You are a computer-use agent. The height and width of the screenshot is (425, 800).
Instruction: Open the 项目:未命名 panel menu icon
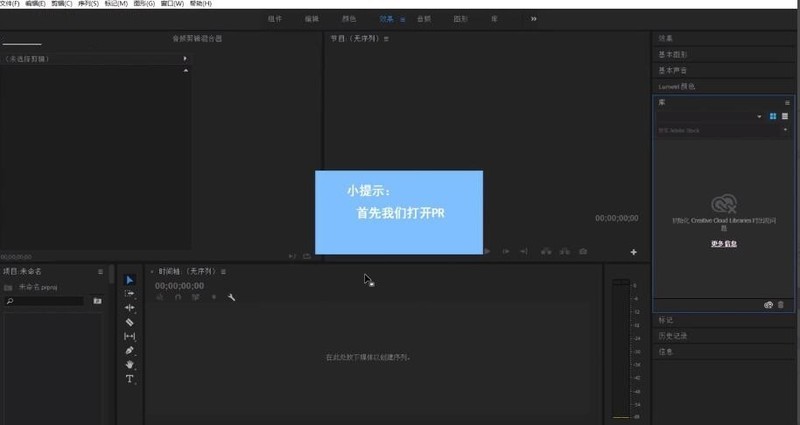(101, 271)
